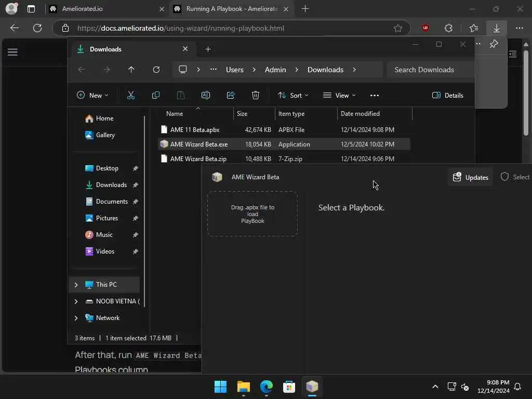Viewport: 532px width, 399px height.
Task: Open the See more ellipsis in Explorer toolbar
Action: coord(375,96)
